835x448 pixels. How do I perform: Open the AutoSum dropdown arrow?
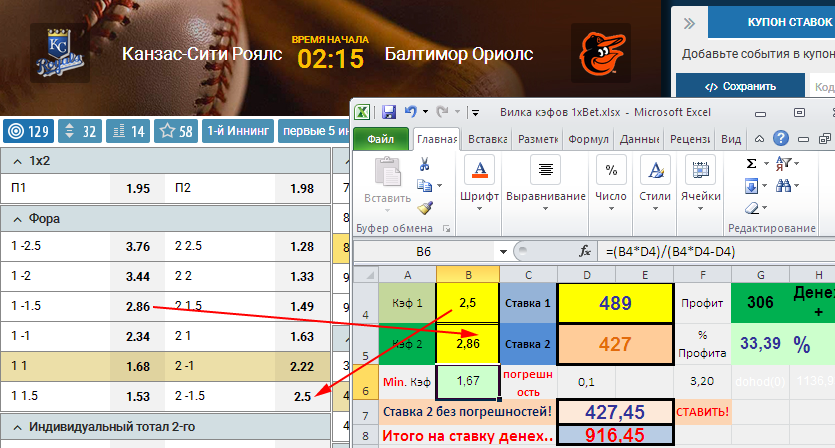tap(766, 164)
